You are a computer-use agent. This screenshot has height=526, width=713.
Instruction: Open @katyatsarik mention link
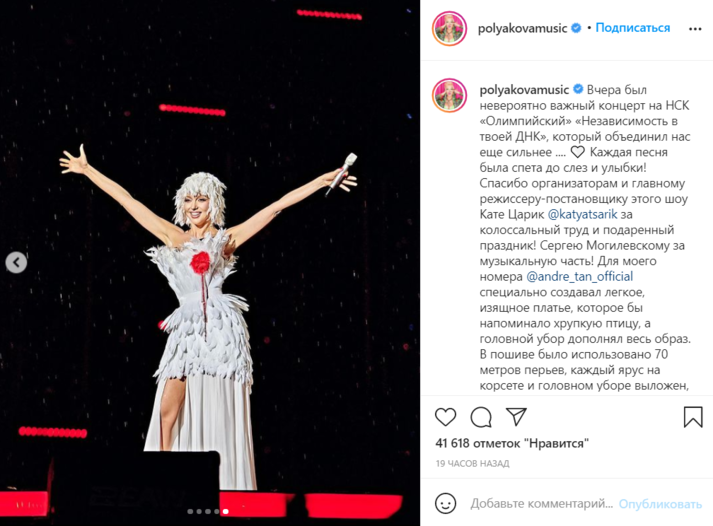click(582, 214)
